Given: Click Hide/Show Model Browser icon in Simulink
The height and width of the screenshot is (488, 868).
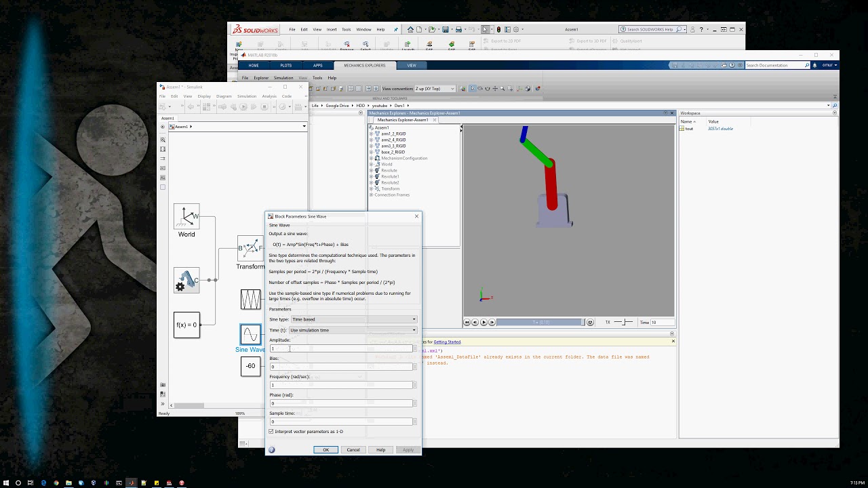Looking at the screenshot, I should [x=163, y=127].
